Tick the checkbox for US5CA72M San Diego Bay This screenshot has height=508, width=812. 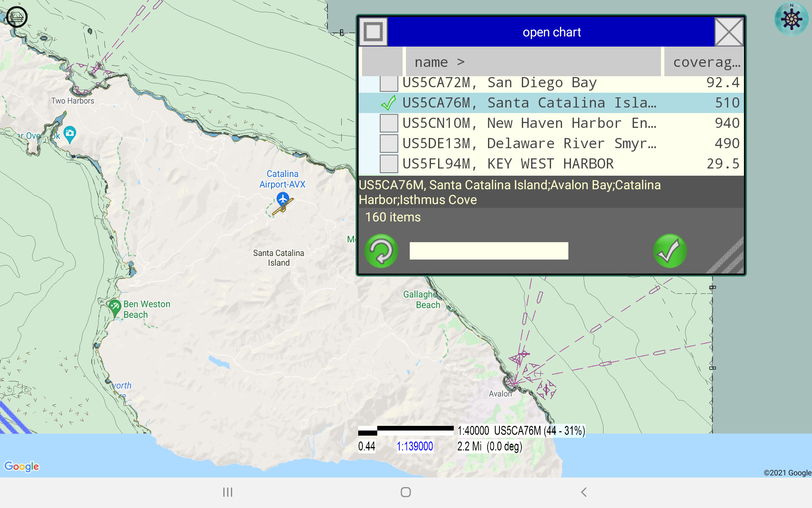389,83
